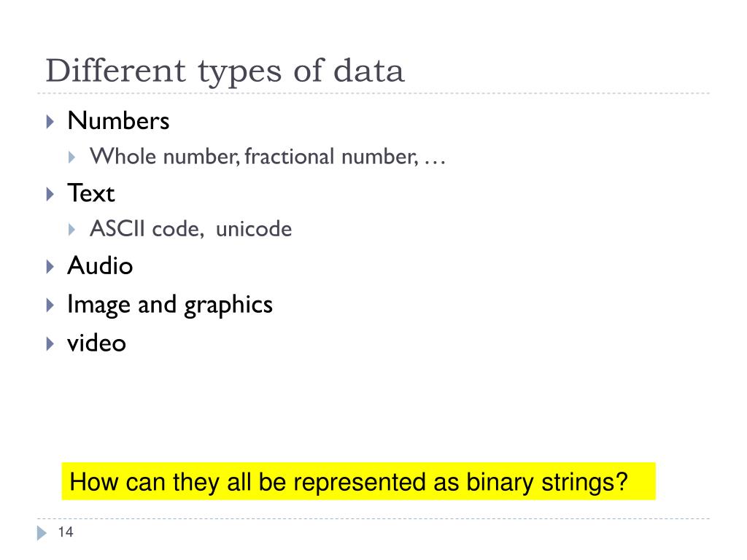
Task: Click the Whole number, fractional number line
Action: (x=268, y=156)
